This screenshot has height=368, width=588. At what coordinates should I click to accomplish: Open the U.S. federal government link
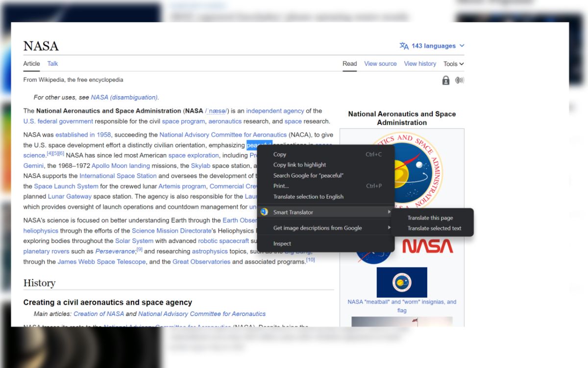point(58,121)
